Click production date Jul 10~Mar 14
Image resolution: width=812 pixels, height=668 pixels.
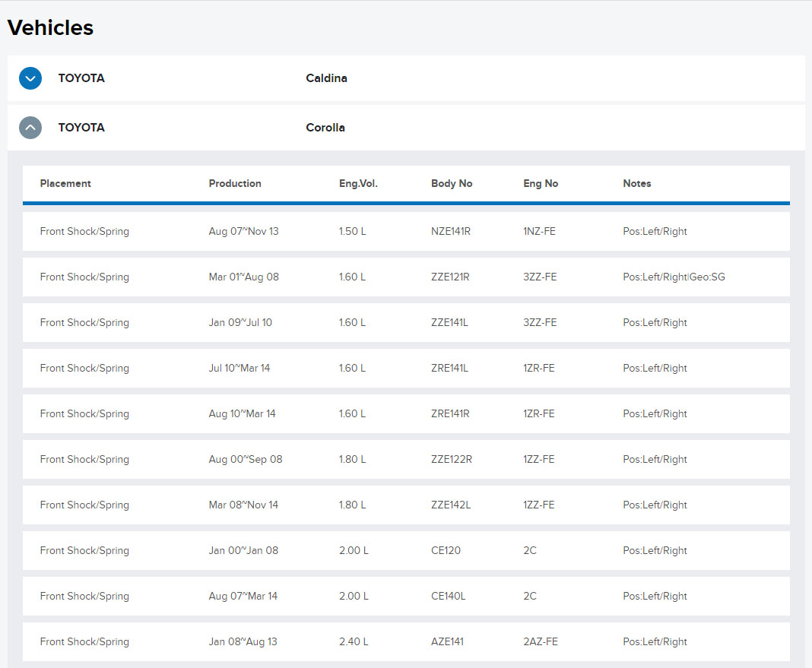point(239,368)
